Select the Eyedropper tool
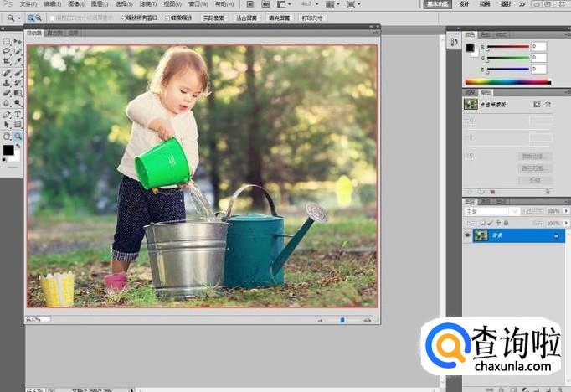This screenshot has width=571, height=392. point(18,61)
